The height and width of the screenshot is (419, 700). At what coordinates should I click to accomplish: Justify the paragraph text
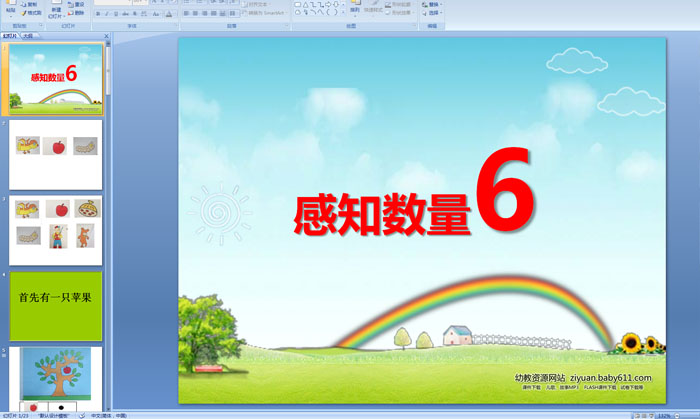213,14
